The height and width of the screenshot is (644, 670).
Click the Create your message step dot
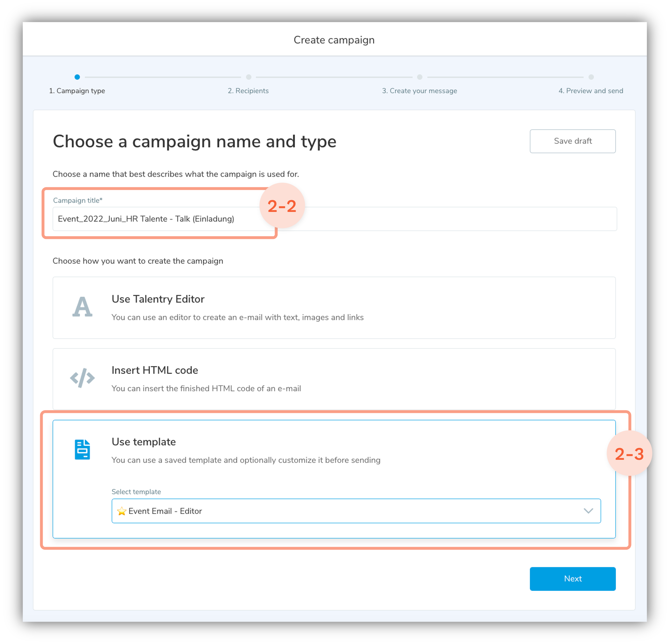420,77
